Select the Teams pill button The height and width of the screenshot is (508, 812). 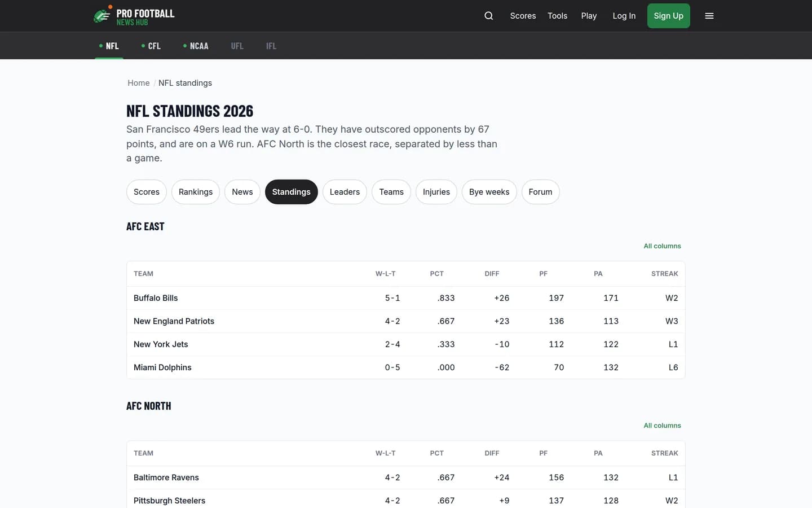pyautogui.click(x=391, y=192)
